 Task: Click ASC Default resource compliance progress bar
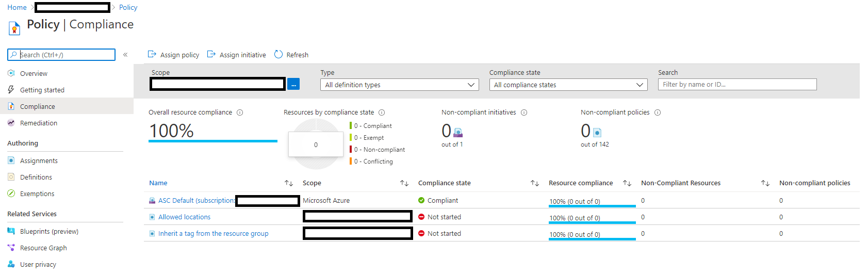coord(592,206)
